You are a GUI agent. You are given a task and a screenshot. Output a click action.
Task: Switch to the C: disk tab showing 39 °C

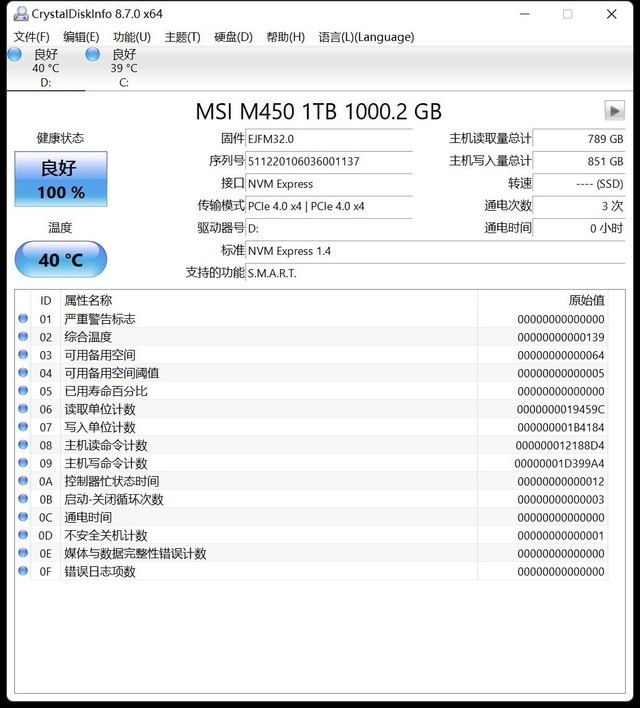pyautogui.click(x=124, y=68)
